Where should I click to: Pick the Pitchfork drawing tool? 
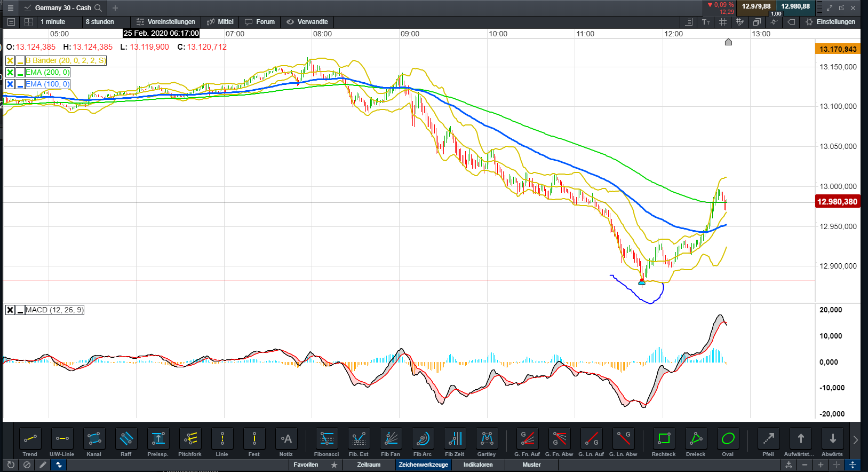coord(190,439)
